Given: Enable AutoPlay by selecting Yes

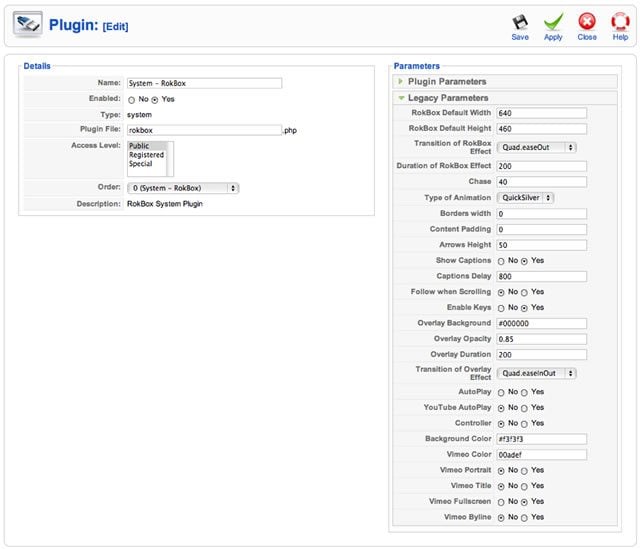Looking at the screenshot, I should point(527,393).
